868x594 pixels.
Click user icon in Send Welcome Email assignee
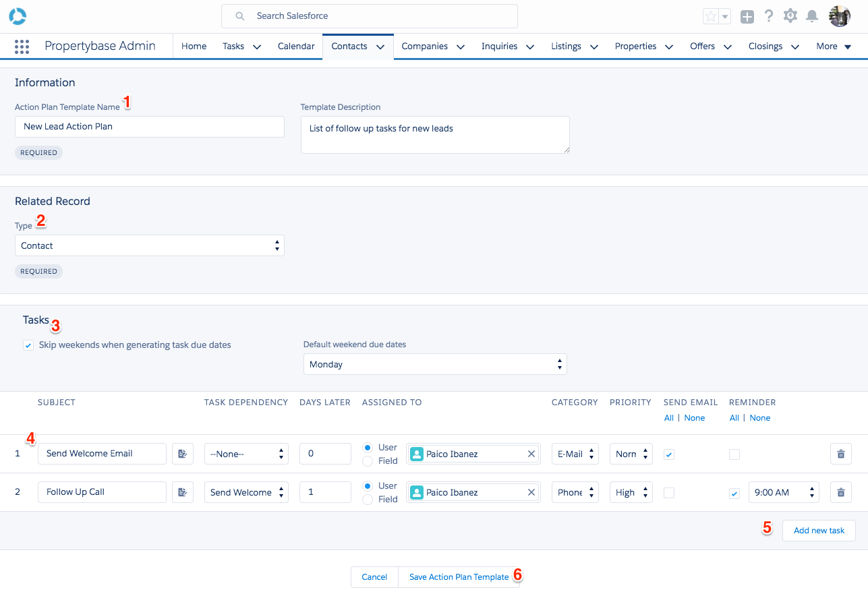click(417, 454)
